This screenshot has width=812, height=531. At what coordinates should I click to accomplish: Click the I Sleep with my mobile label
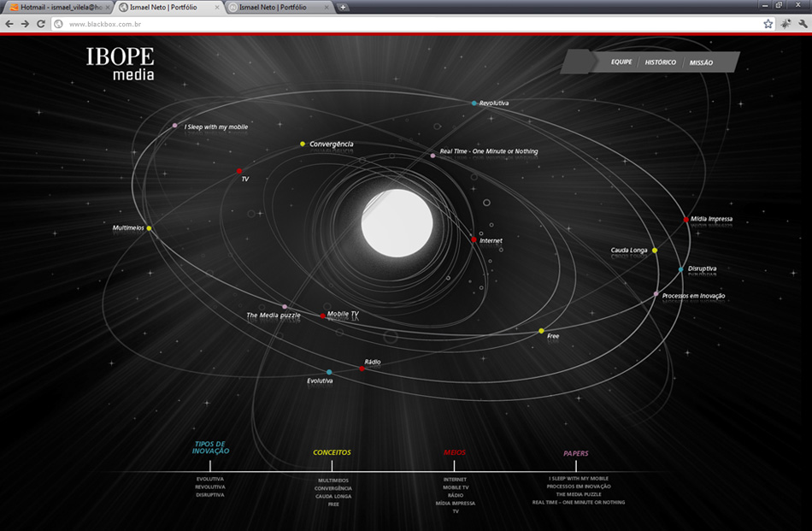point(216,127)
